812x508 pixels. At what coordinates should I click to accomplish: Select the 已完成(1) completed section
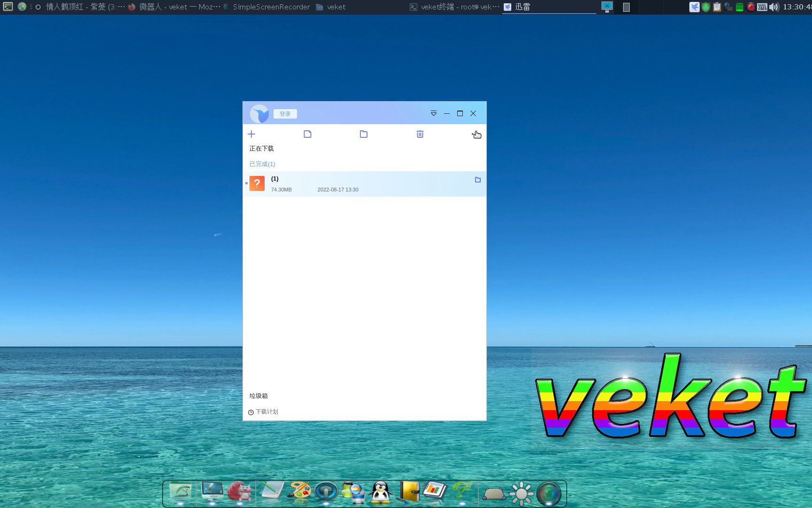tap(262, 164)
